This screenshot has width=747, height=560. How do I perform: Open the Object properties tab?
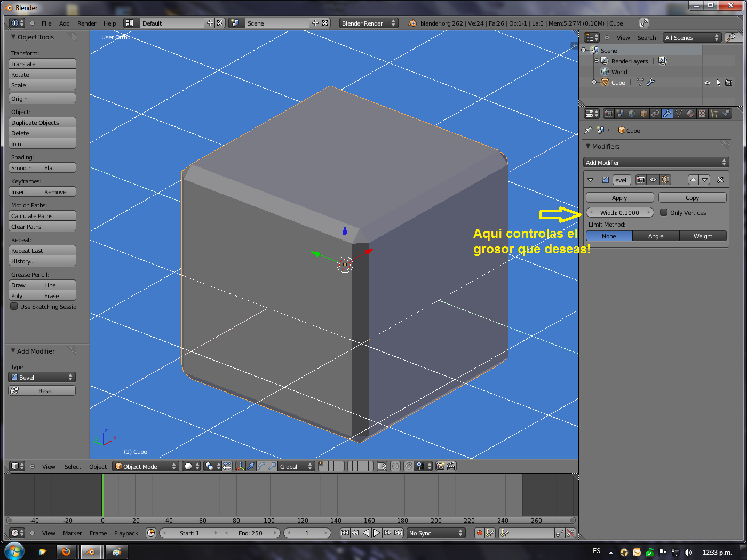click(x=643, y=114)
